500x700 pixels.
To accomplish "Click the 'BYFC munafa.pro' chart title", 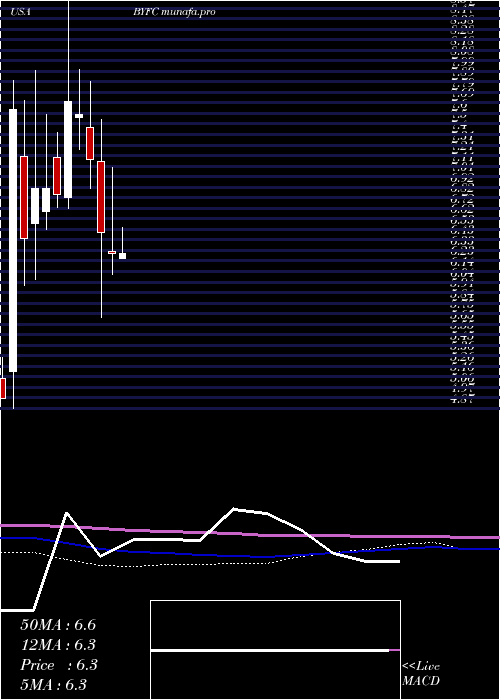I will pyautogui.click(x=174, y=12).
